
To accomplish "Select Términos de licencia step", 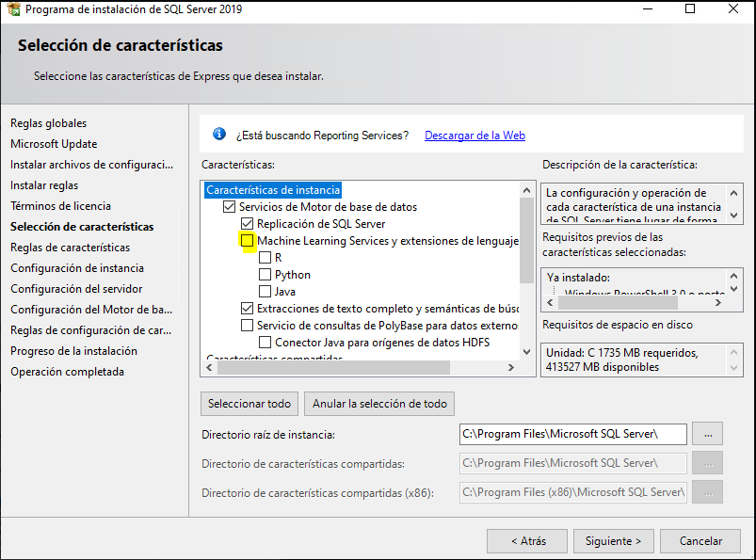I will pyautogui.click(x=61, y=206).
